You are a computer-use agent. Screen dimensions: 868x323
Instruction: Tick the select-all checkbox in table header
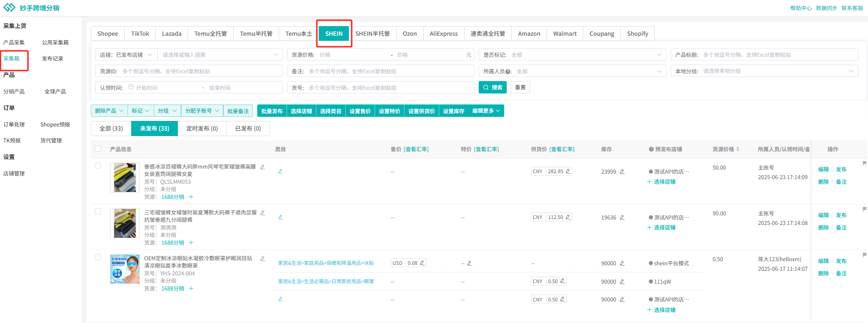coord(98,148)
